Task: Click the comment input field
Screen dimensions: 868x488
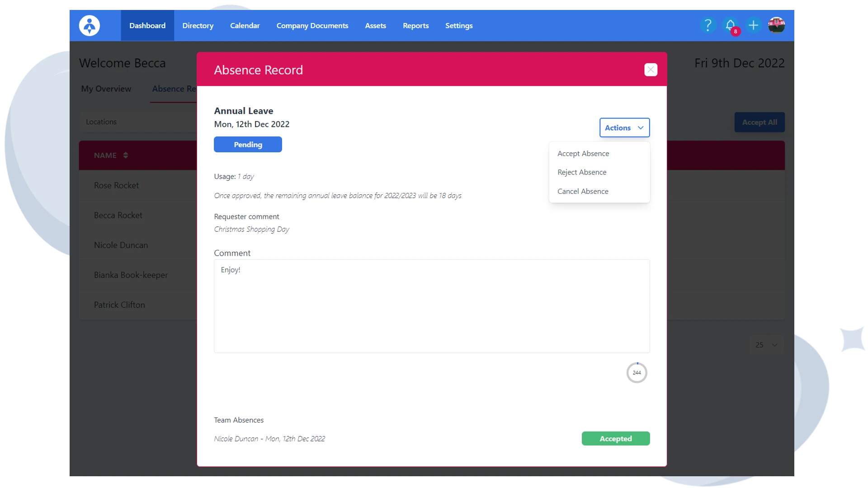Action: coord(432,305)
